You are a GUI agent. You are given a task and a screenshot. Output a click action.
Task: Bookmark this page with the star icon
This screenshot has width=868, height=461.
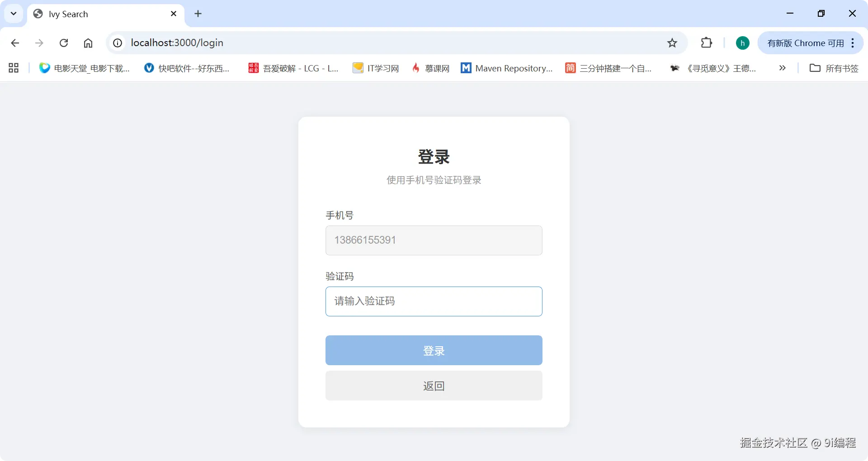pyautogui.click(x=672, y=43)
